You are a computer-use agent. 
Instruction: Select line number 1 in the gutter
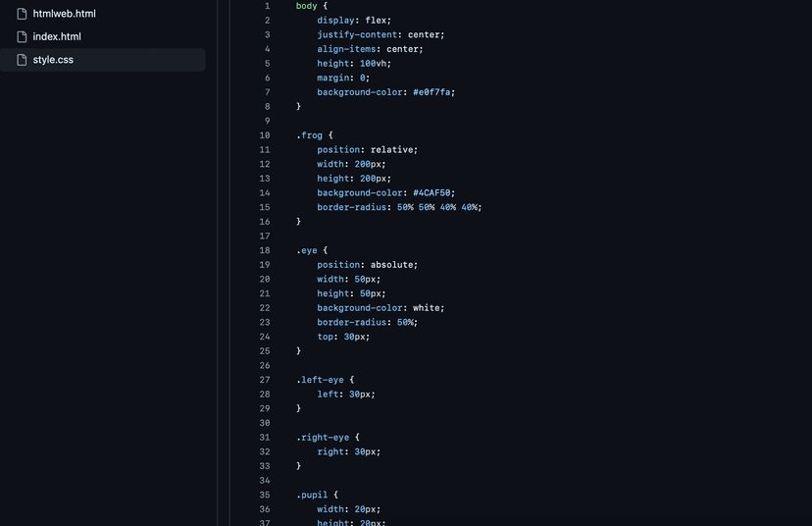(x=267, y=6)
